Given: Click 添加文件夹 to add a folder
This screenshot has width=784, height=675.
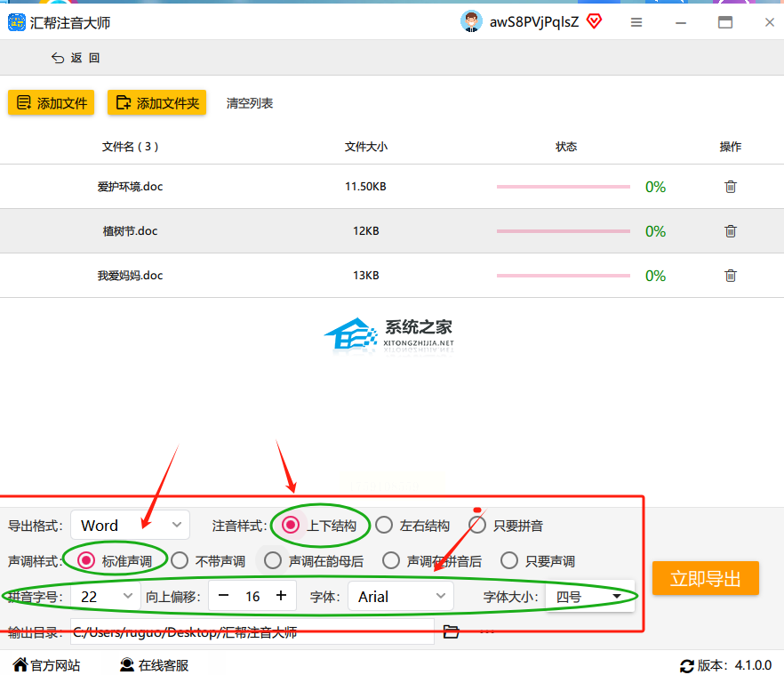Looking at the screenshot, I should click(156, 102).
